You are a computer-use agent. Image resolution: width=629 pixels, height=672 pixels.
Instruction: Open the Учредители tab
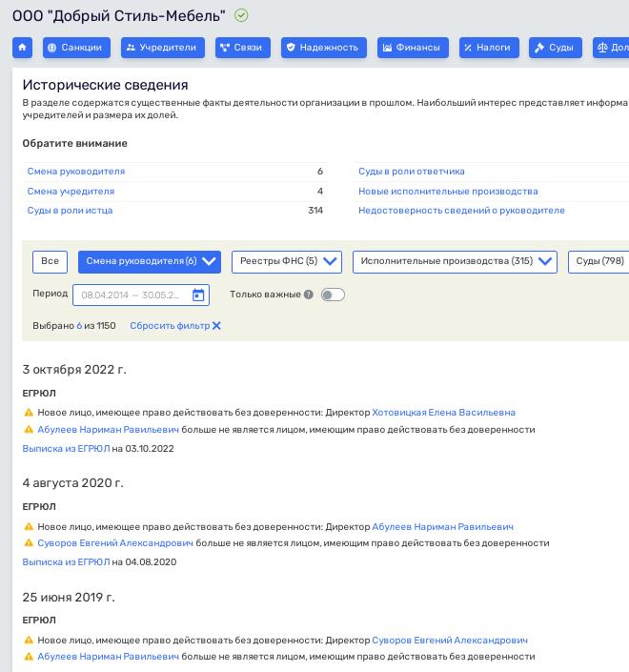pos(163,47)
